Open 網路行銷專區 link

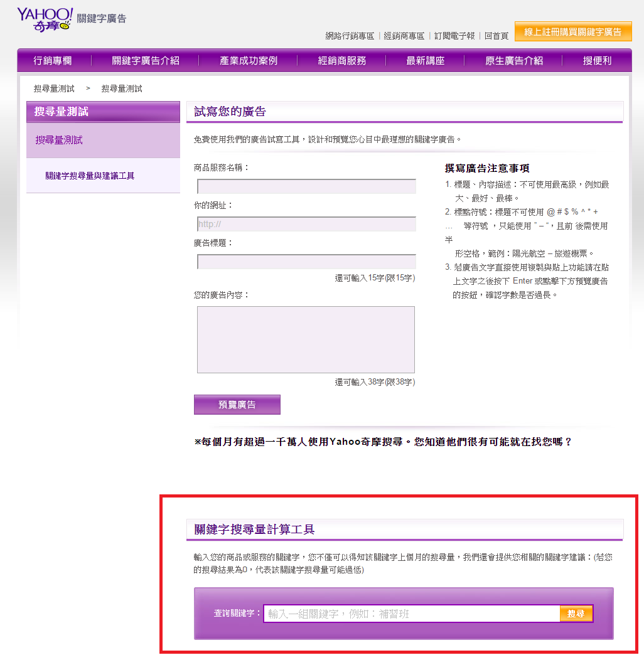point(350,36)
